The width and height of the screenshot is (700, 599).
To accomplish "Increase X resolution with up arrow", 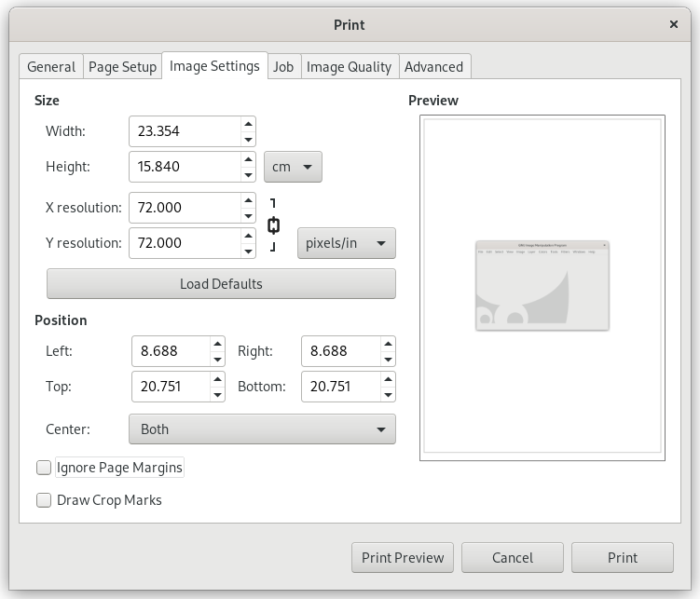I will coord(248,200).
